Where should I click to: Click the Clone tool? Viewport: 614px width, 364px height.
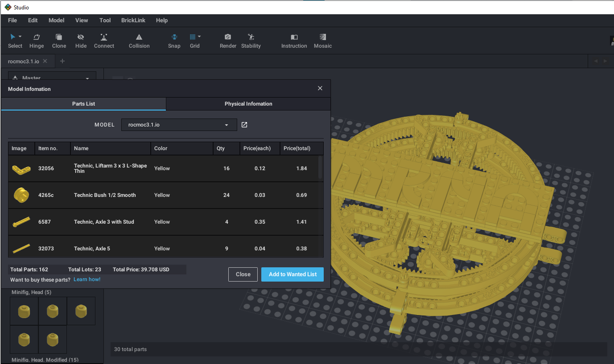coord(59,41)
